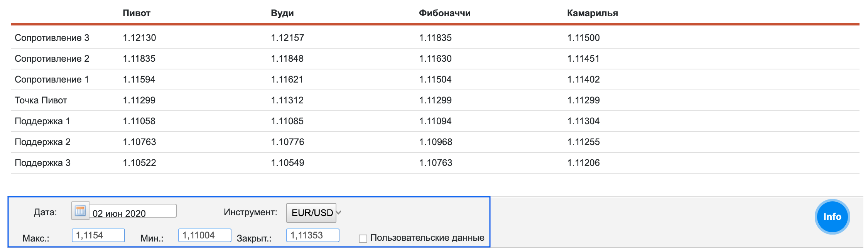Click Фибоначчи Сопротивление 2 value 1.11630
Image resolution: width=868 pixels, height=250 pixels.
[x=436, y=59]
